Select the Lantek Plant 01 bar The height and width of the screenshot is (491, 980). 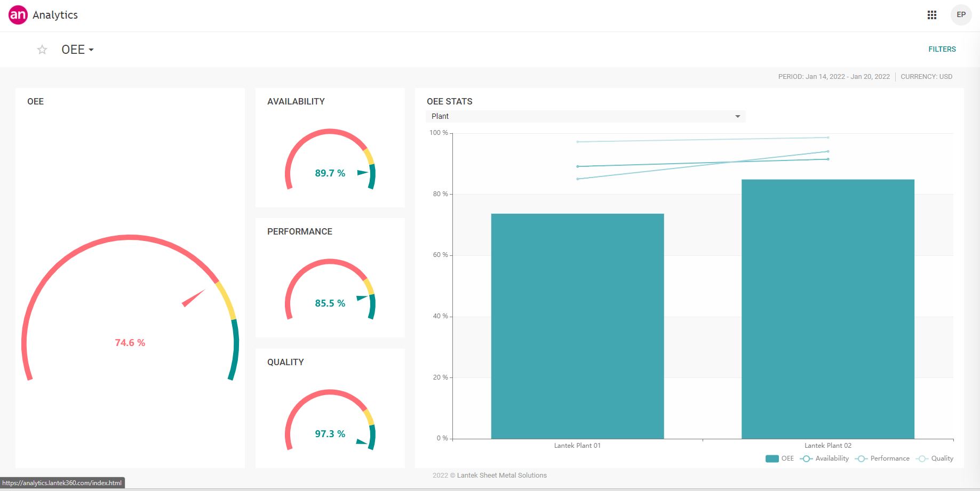[x=577, y=326]
